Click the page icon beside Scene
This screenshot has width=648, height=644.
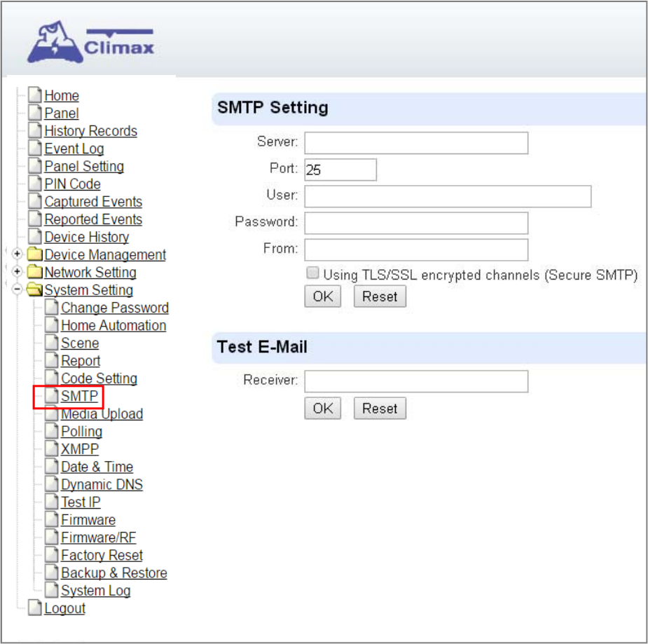[x=52, y=343]
